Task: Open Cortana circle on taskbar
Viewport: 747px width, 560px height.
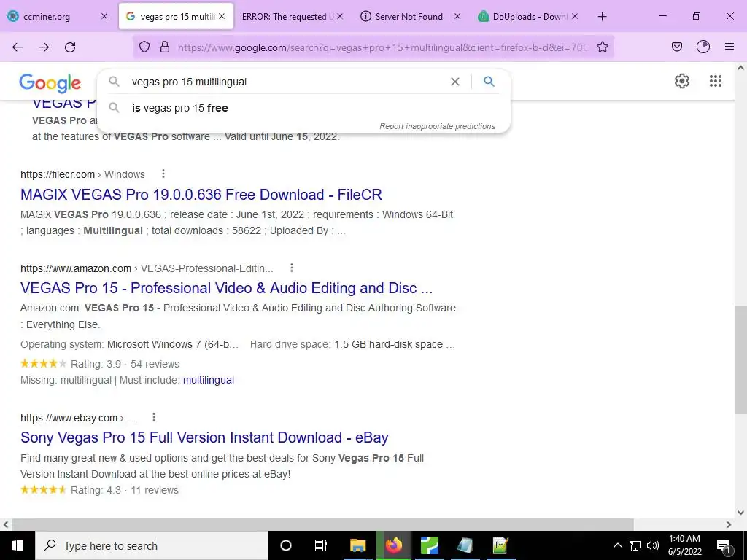Action: 286,545
